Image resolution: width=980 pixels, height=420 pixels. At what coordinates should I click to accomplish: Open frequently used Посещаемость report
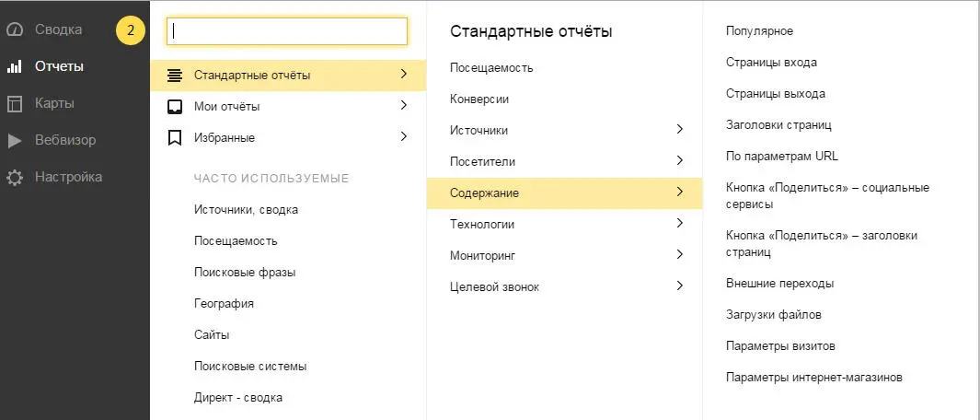pyautogui.click(x=236, y=241)
